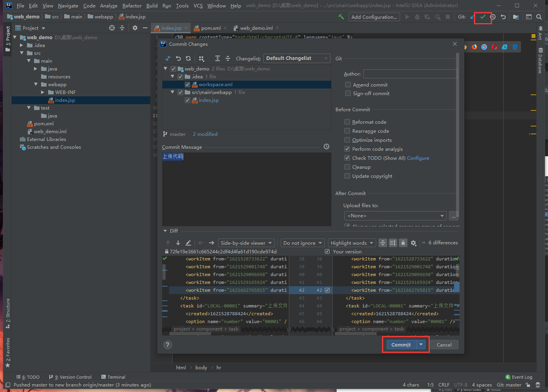548x392 pixels.
Task: Open the Group By icon in Commit toolbar
Action: click(x=202, y=58)
